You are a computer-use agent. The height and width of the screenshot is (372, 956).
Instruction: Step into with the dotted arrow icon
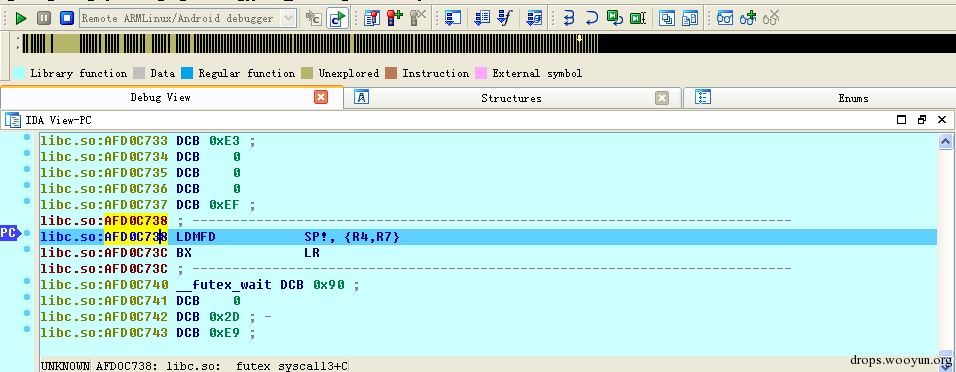click(x=569, y=18)
